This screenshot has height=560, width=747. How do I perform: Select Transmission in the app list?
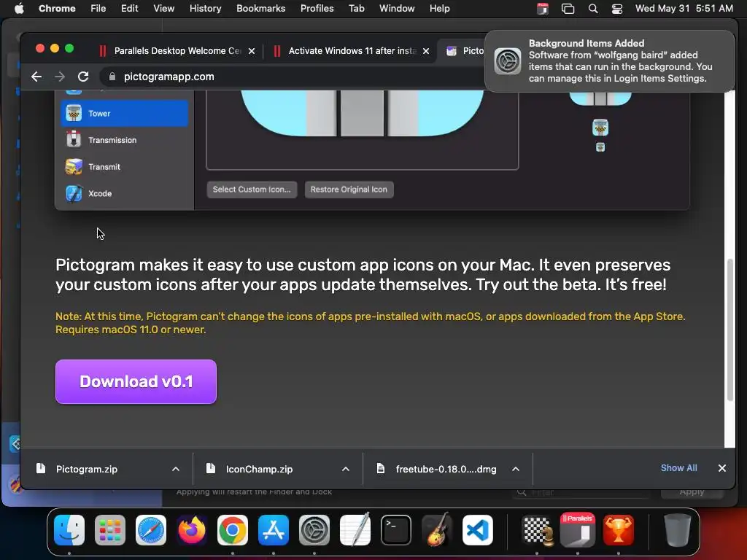point(124,140)
